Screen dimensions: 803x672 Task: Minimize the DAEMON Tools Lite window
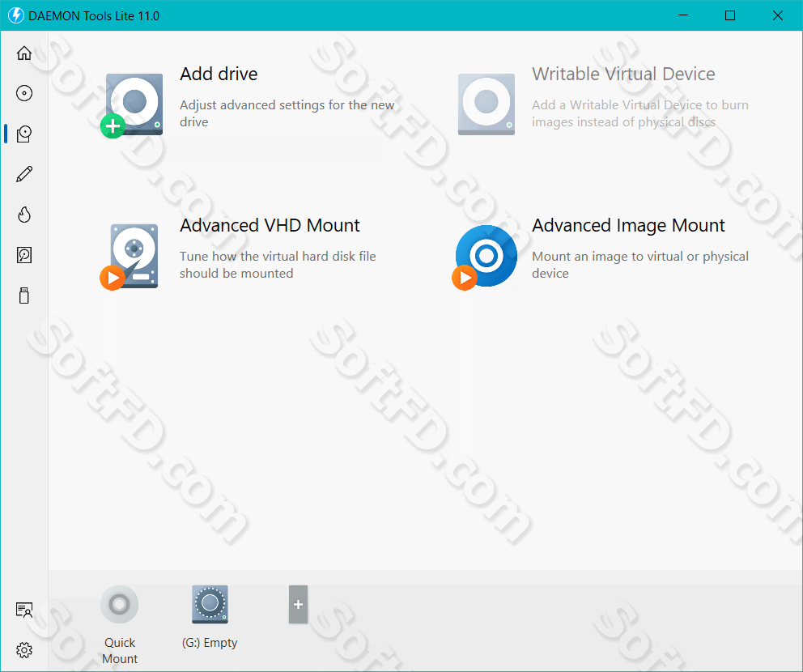[683, 15]
